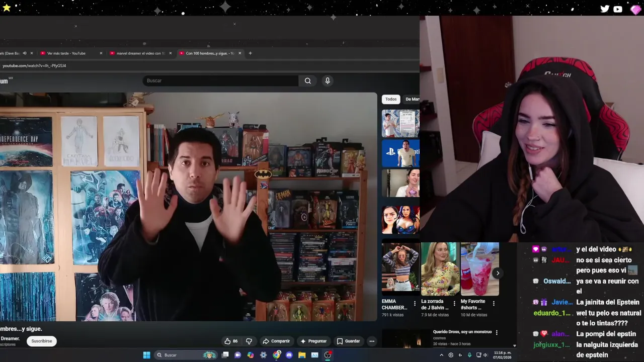The height and width of the screenshot is (362, 644).
Task: Advance shorts shelf with next arrow
Action: tap(498, 273)
